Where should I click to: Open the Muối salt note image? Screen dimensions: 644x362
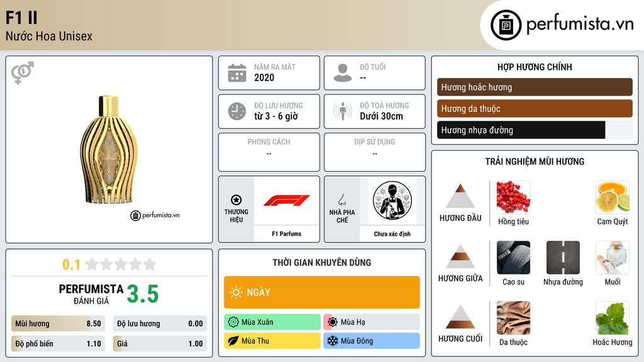(x=613, y=257)
